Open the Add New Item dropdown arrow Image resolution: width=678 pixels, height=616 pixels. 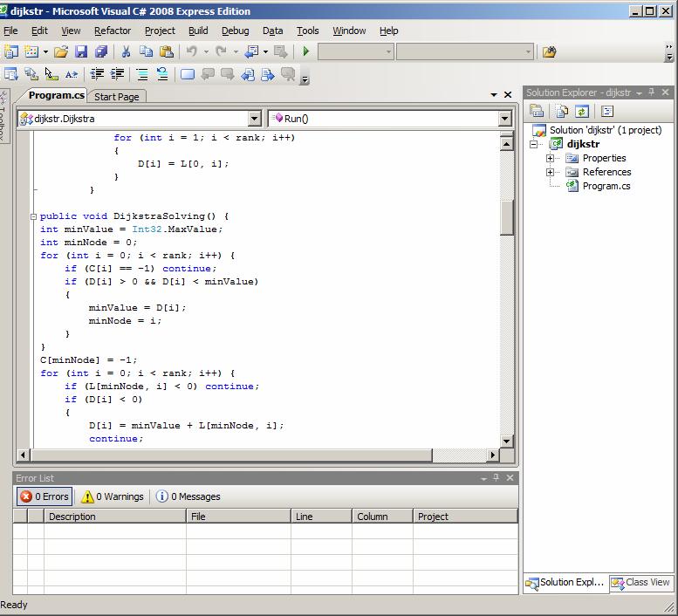[x=45, y=51]
